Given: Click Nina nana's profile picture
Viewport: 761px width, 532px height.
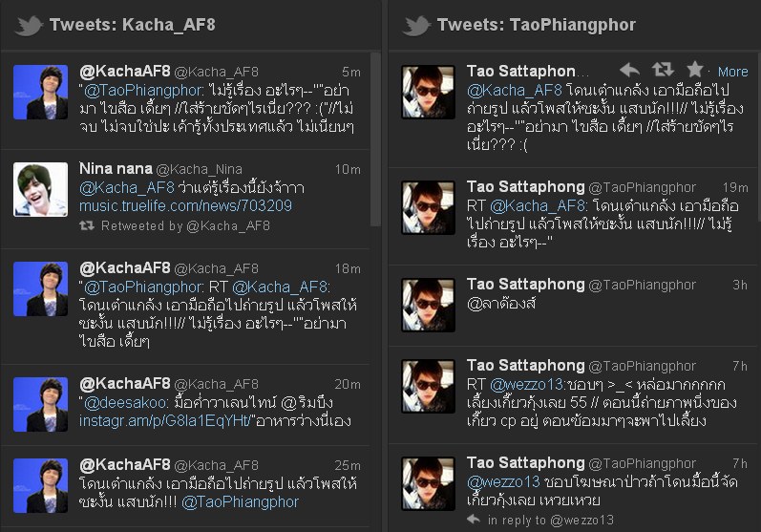Looking at the screenshot, I should point(41,190).
